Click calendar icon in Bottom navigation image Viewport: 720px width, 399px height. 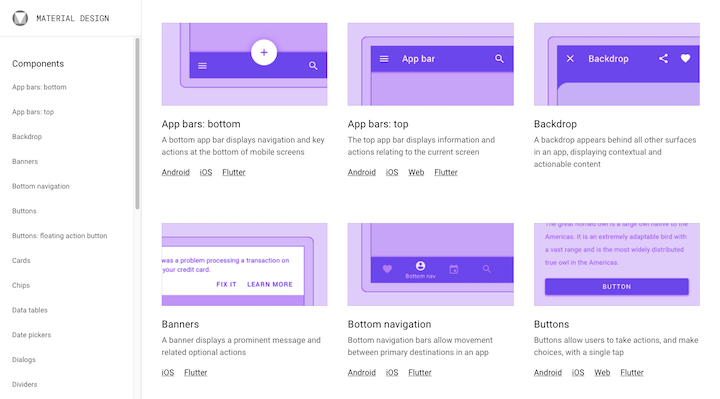coord(454,269)
